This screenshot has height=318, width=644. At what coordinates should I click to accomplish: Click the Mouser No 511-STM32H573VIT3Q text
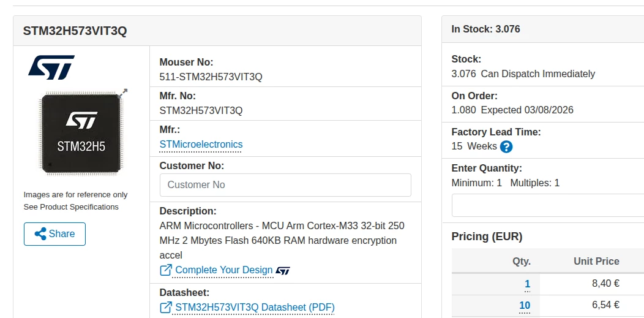pyautogui.click(x=211, y=77)
